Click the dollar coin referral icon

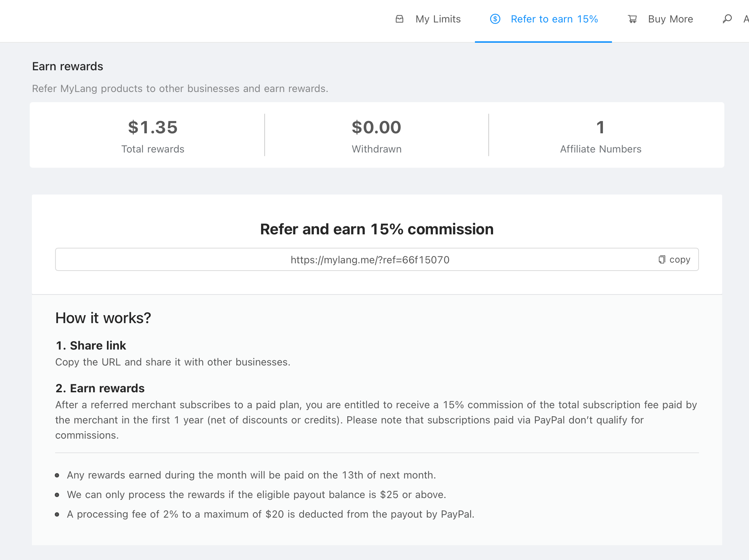pos(495,19)
